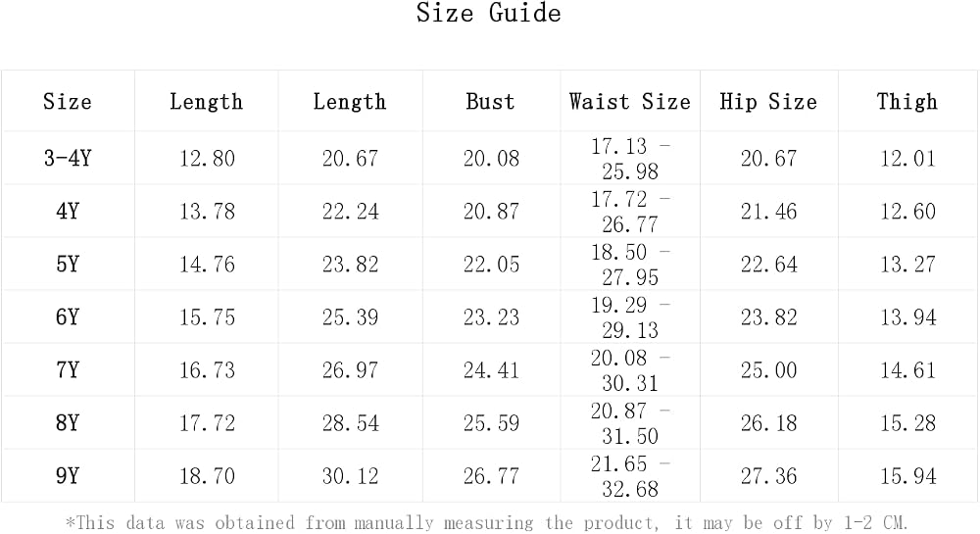The image size is (980, 534).
Task: Select waist range 17.13 - 25.98
Action: (630, 159)
